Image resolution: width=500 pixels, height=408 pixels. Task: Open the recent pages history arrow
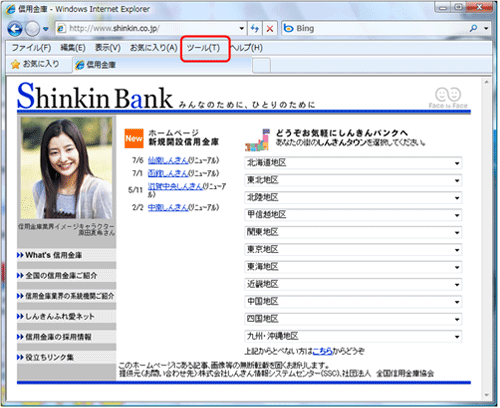pos(46,29)
